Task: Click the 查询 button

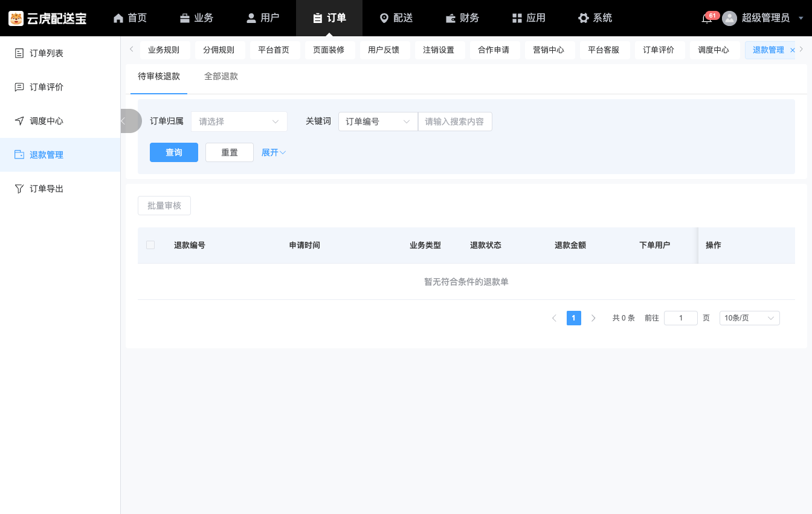Action: click(174, 152)
